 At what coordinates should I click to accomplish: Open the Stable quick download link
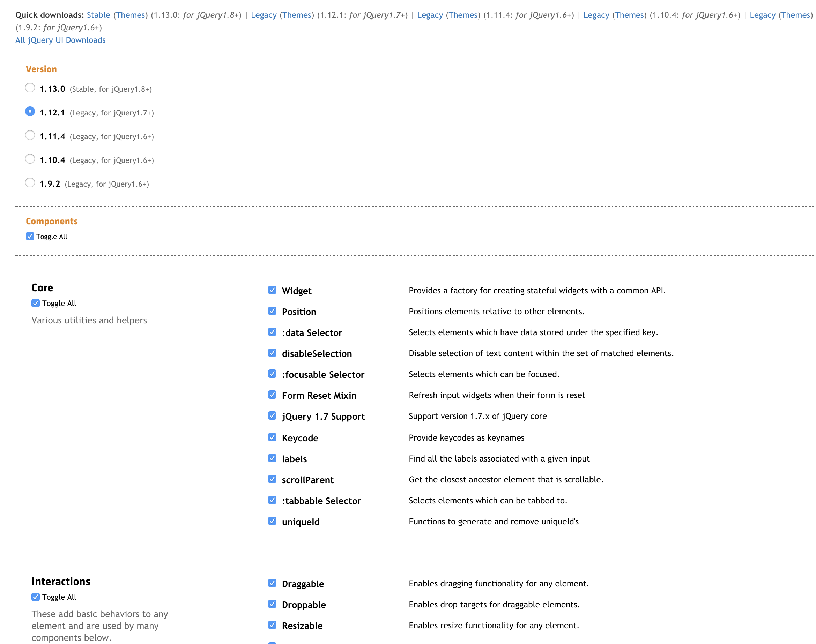click(98, 15)
